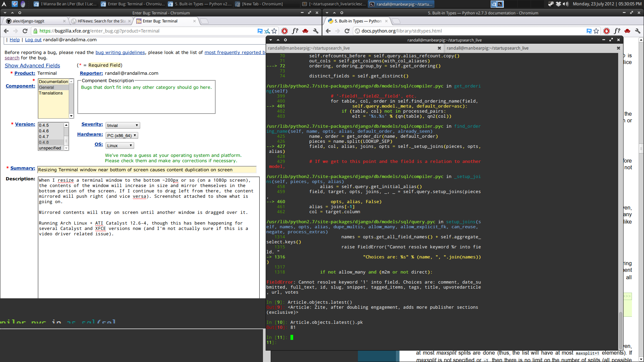Open the wrench menu in Bugzilla window
This screenshot has height=362, width=644.
coord(316,31)
